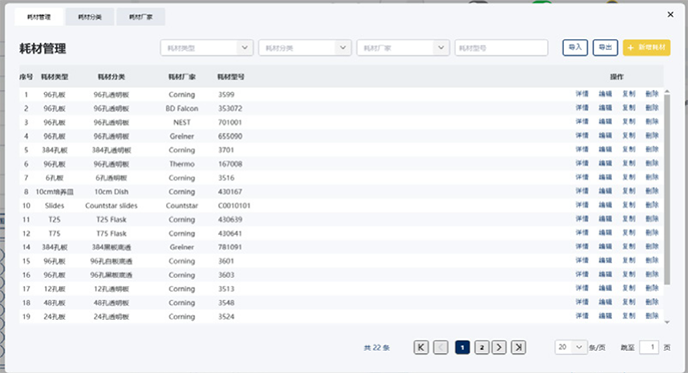This screenshot has width=688, height=373.
Task: Click the 导出 export button
Action: tap(605, 47)
